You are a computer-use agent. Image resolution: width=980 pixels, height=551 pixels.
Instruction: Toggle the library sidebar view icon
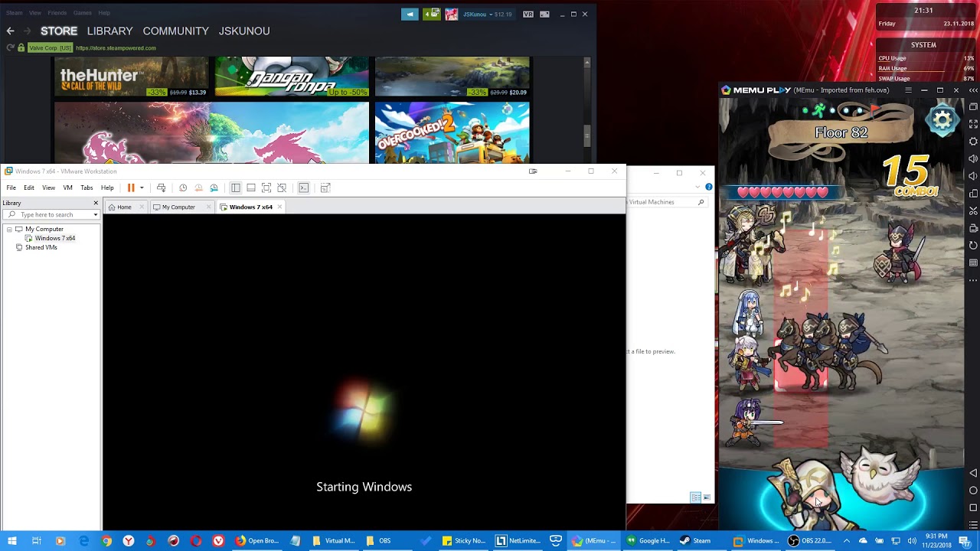coord(236,187)
